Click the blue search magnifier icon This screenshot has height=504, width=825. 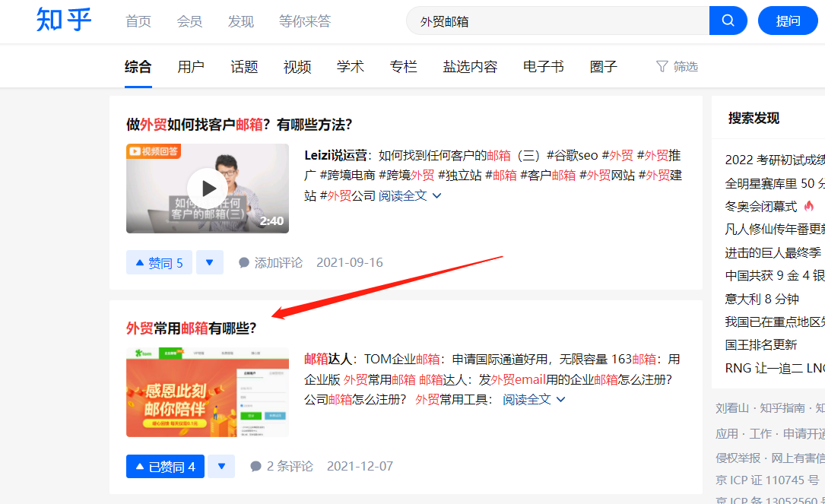pos(728,20)
